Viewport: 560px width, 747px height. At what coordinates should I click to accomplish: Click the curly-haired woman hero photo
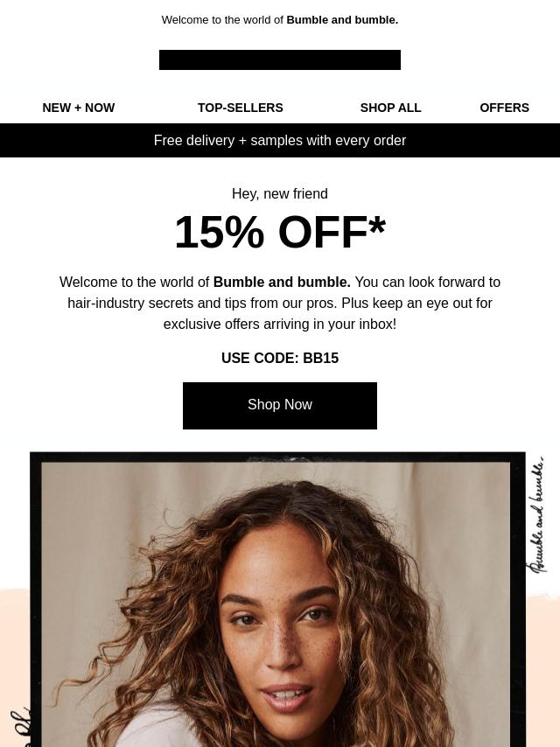point(276,604)
